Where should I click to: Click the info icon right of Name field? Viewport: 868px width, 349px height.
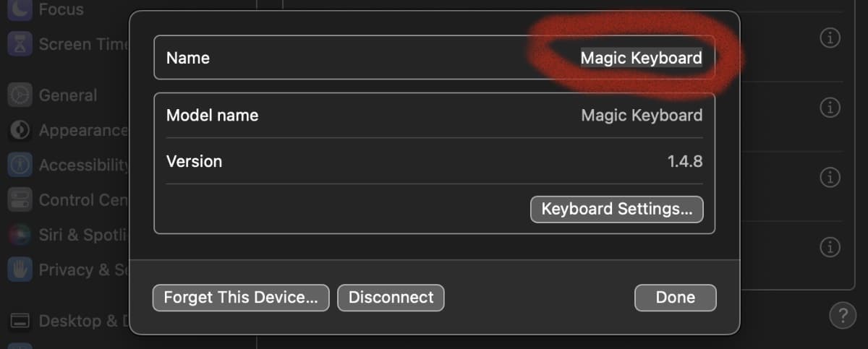(830, 38)
